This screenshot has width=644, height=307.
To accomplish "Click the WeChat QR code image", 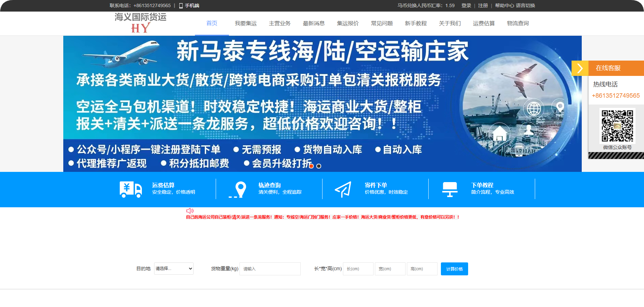I will point(617,126).
